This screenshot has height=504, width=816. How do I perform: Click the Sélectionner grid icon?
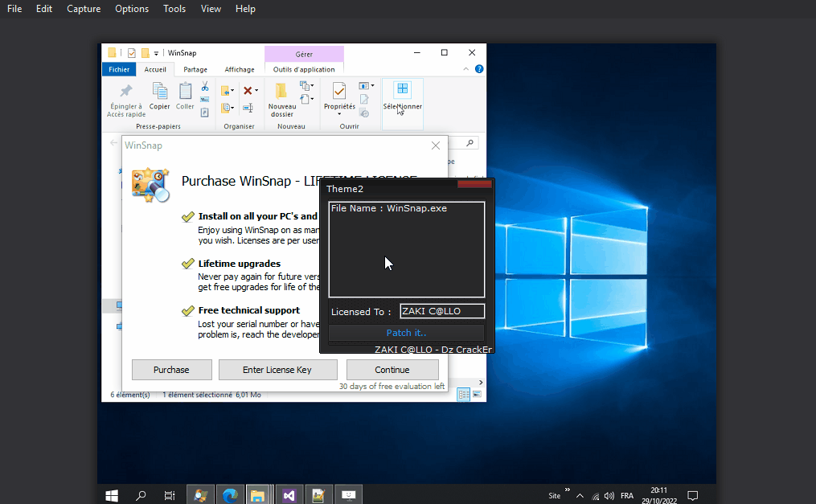point(402,89)
